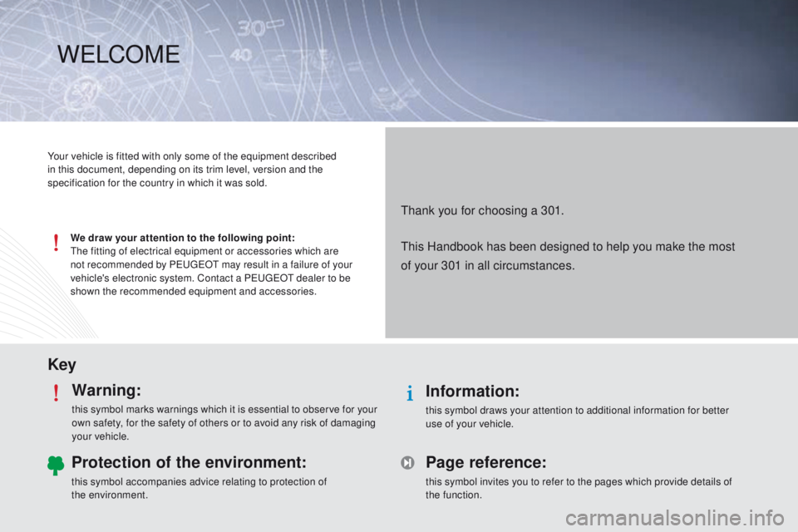Click the paragraph starting "Your vehicle is fitted"
This screenshot has width=798, height=532.
[x=192, y=170]
